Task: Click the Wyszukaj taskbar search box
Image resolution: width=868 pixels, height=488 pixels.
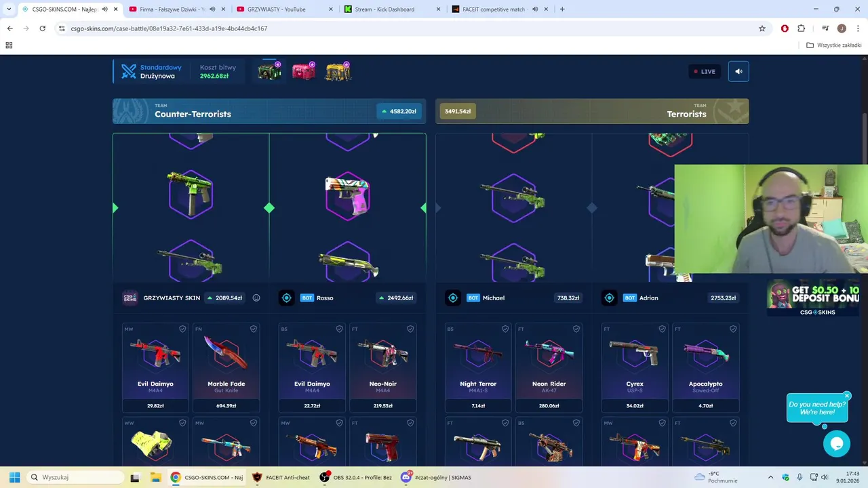Action: tap(75, 477)
